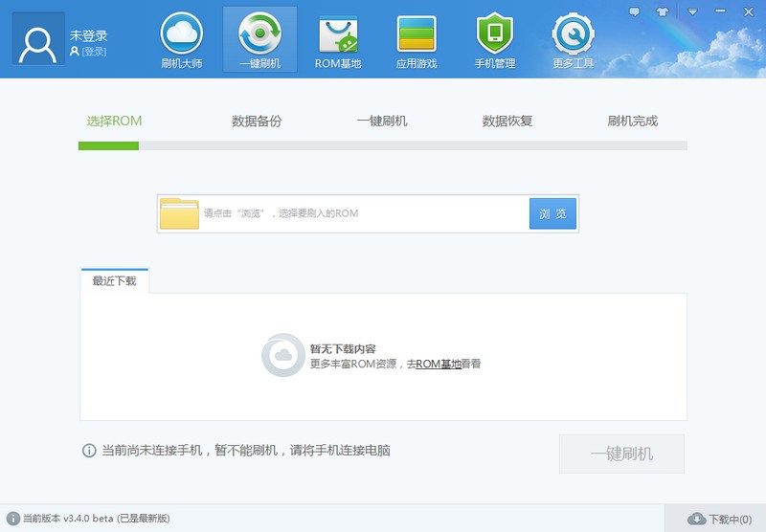Follow the ROM基地 link in the empty list
This screenshot has width=766, height=532.
pyautogui.click(x=438, y=365)
